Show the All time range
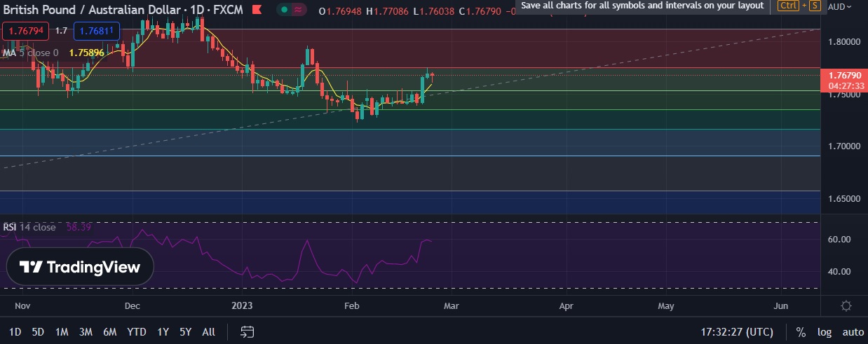 (x=208, y=331)
